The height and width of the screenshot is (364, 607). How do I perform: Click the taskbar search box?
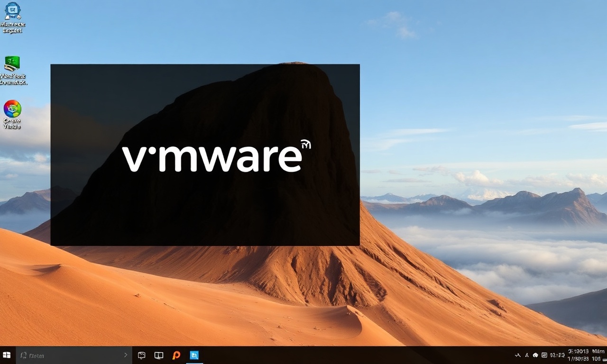coord(74,355)
